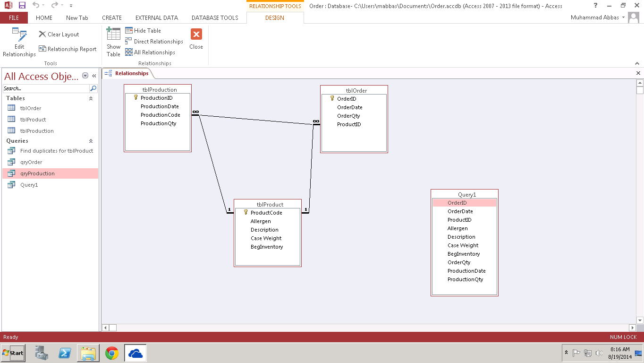Screen dimensions: 644x363
Task: Click the tblProduct table title bar
Action: (x=268, y=204)
